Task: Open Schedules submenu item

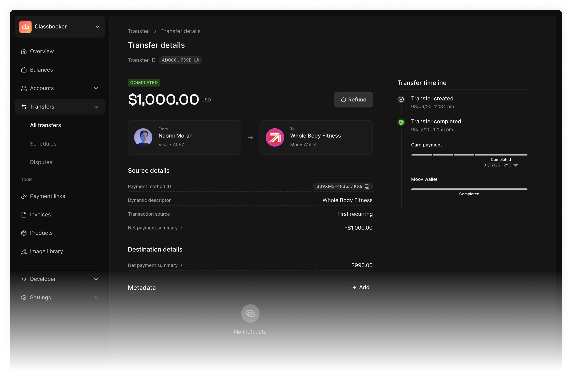Action: click(x=43, y=144)
